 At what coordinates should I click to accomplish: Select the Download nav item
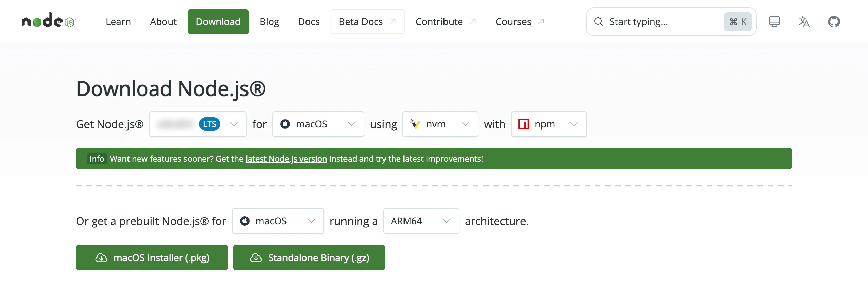(x=218, y=22)
